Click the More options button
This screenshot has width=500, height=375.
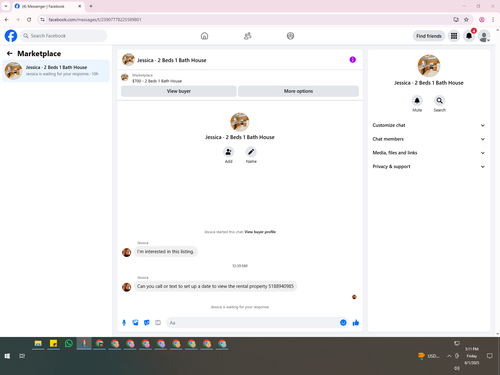298,91
